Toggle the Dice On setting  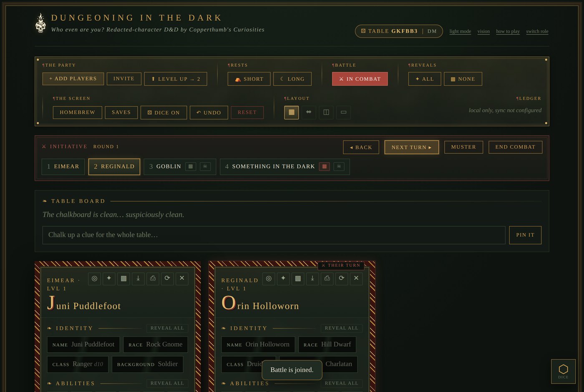pyautogui.click(x=164, y=113)
